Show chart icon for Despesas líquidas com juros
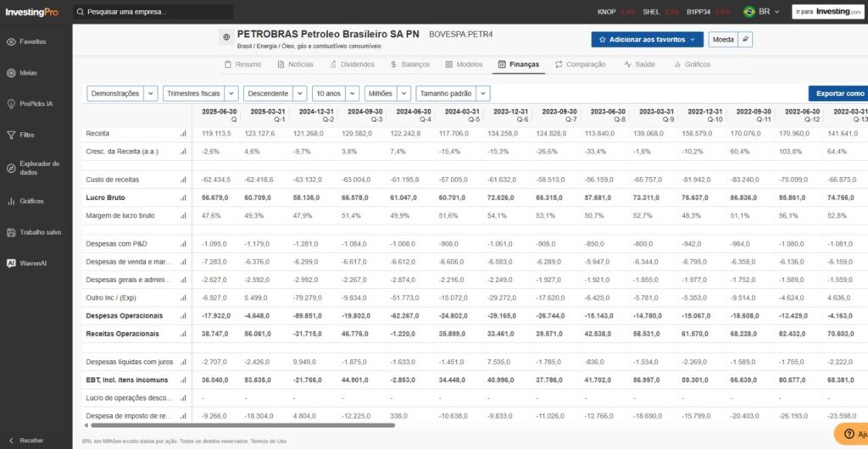Image resolution: width=868 pixels, height=449 pixels. click(183, 363)
